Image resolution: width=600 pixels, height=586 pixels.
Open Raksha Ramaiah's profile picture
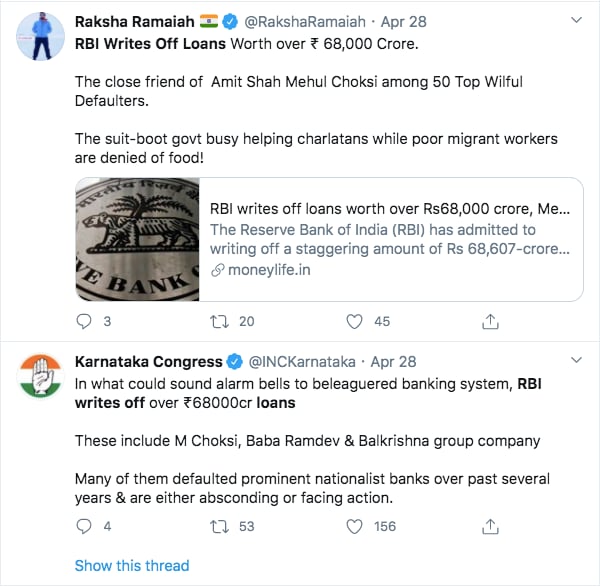point(40,38)
